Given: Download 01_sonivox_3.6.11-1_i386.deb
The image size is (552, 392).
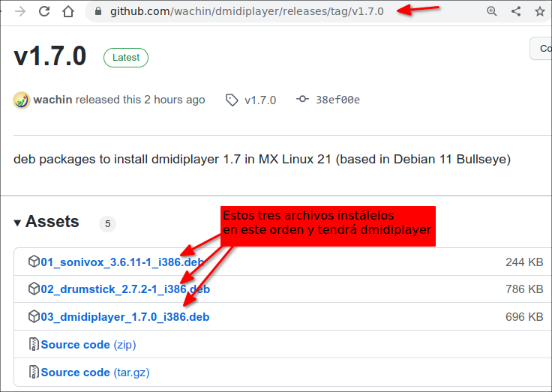Looking at the screenshot, I should [122, 262].
